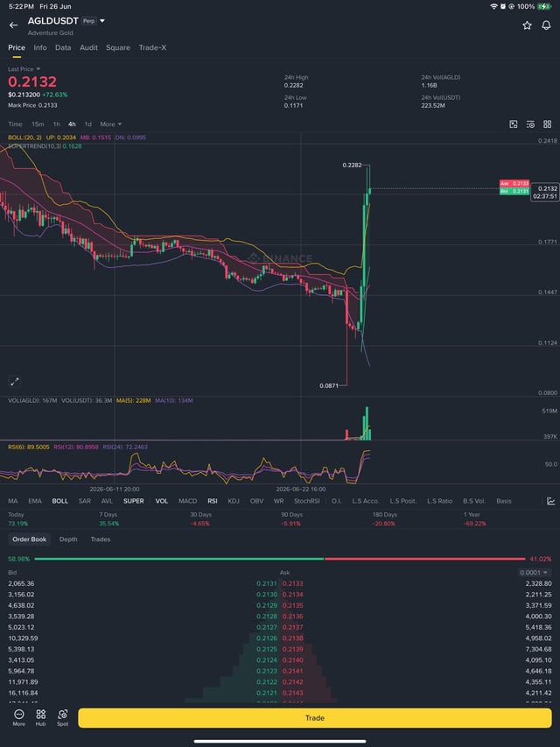This screenshot has width=560, height=747.
Task: Select the Order Book tab
Action: (x=30, y=539)
